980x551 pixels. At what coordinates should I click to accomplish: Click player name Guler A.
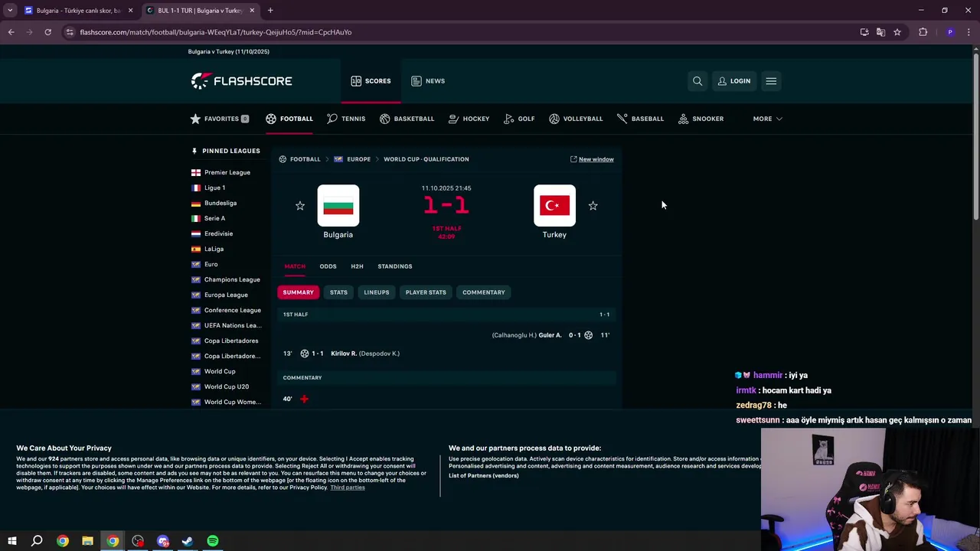[550, 335]
